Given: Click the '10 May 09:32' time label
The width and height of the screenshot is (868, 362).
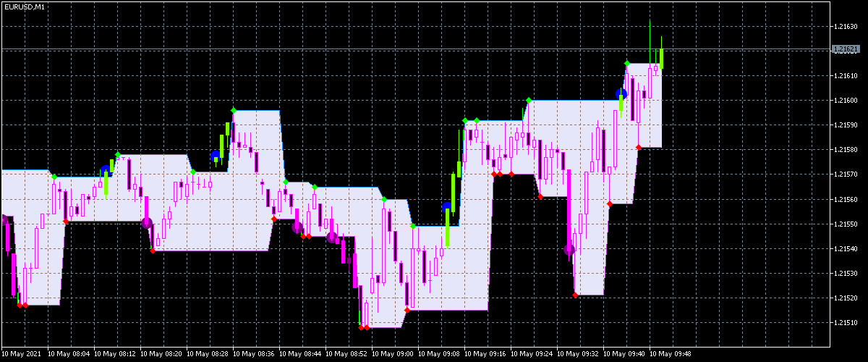Looking at the screenshot, I should [578, 355].
